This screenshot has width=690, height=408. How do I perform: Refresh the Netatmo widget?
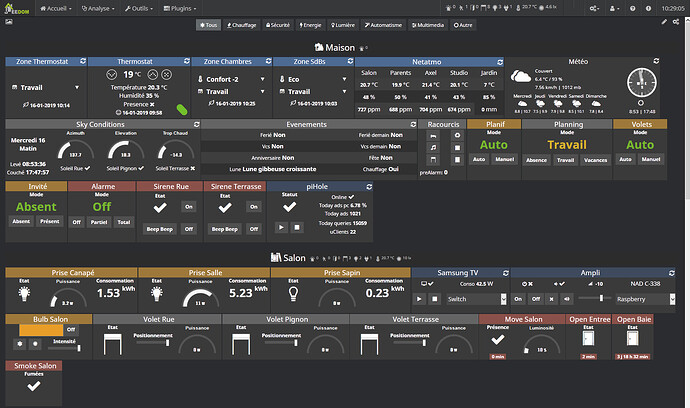point(500,62)
